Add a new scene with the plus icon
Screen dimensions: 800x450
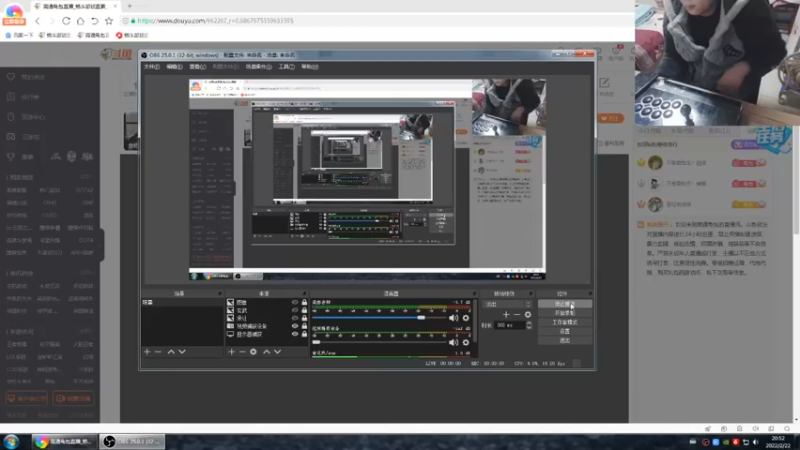(147, 352)
